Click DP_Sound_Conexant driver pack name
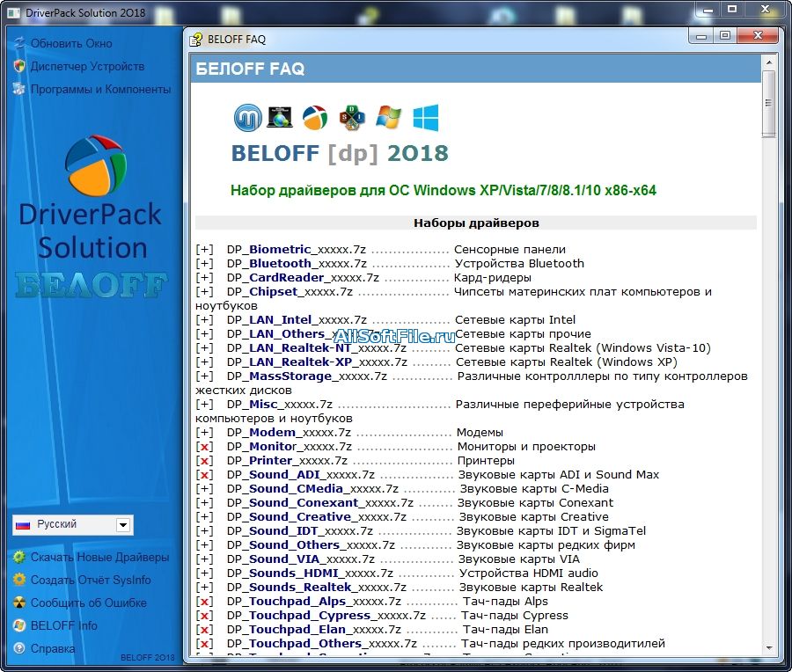792x672 pixels. pyautogui.click(x=319, y=503)
